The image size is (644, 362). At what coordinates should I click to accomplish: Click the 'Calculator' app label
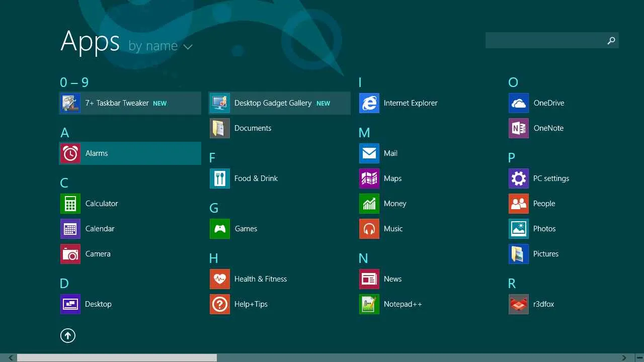tap(102, 204)
